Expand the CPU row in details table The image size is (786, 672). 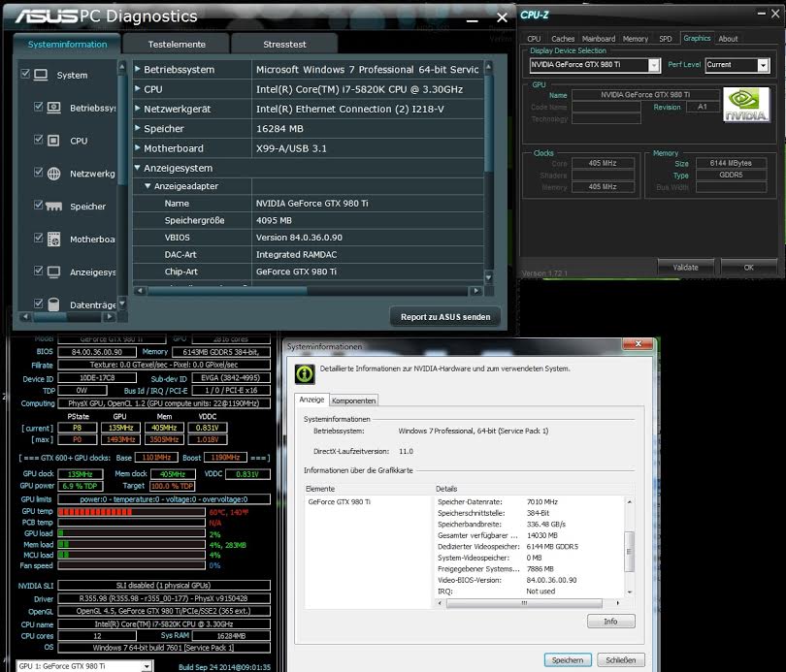(138, 88)
